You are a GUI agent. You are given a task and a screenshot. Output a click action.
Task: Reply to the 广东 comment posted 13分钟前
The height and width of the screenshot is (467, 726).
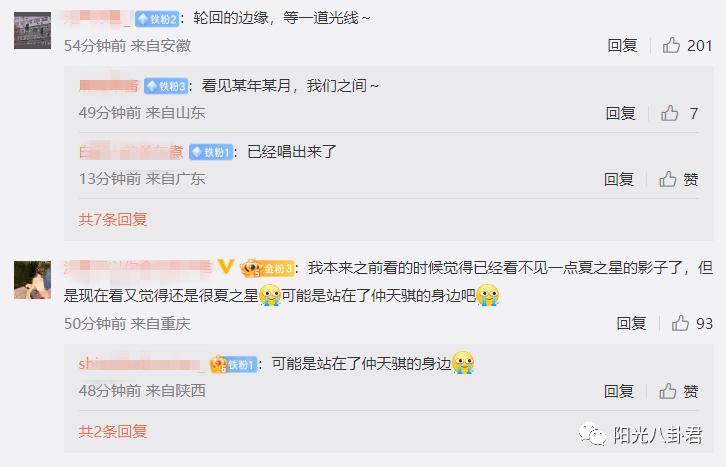click(619, 179)
